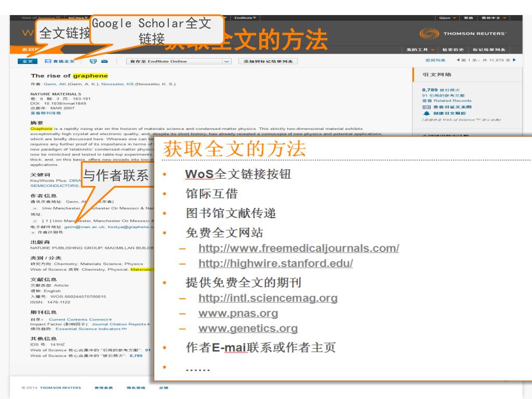This screenshot has height=399, width=532.
Task: Click the print icon in the record toolbar
Action: [94, 61]
